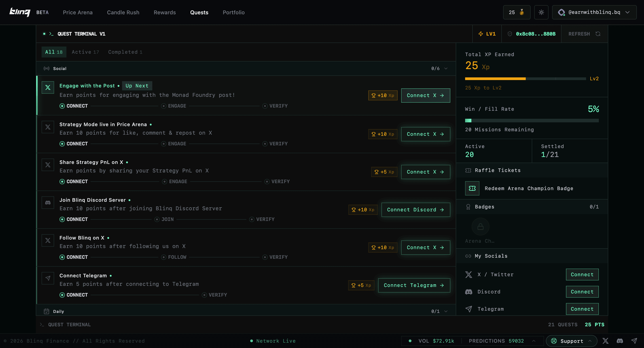Click the locked Arena Champion badge

(480, 227)
